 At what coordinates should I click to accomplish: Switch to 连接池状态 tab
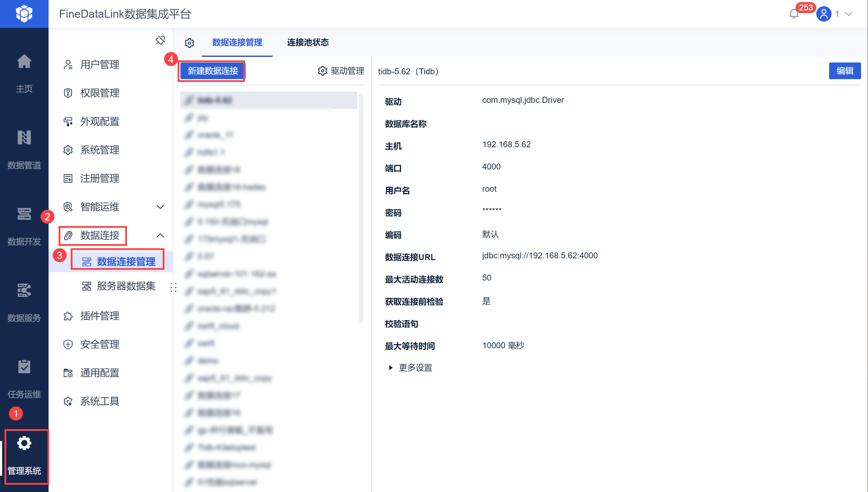coord(308,42)
